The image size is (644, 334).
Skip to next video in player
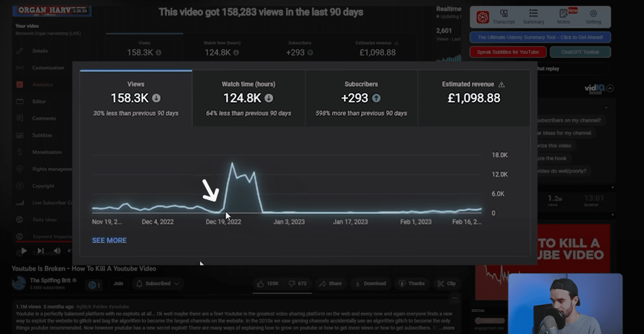coord(40,251)
